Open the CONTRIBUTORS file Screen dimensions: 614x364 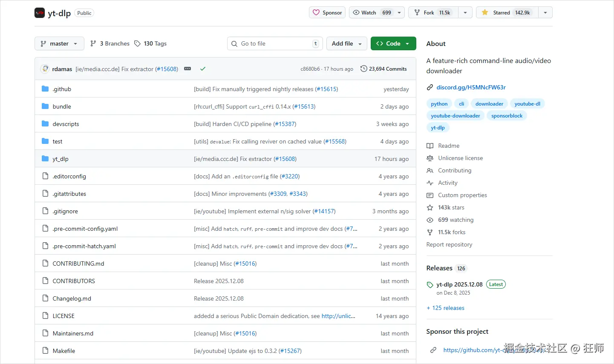tap(74, 281)
